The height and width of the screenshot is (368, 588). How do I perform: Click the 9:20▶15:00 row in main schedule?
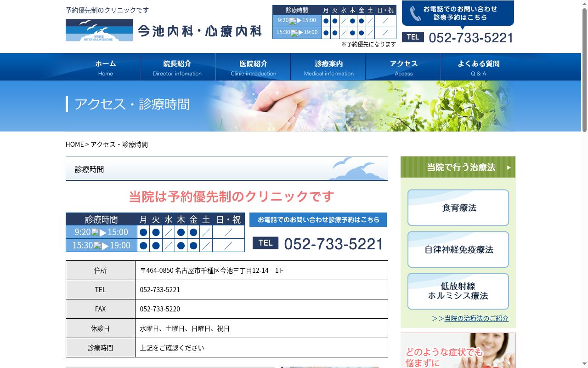pyautogui.click(x=155, y=232)
